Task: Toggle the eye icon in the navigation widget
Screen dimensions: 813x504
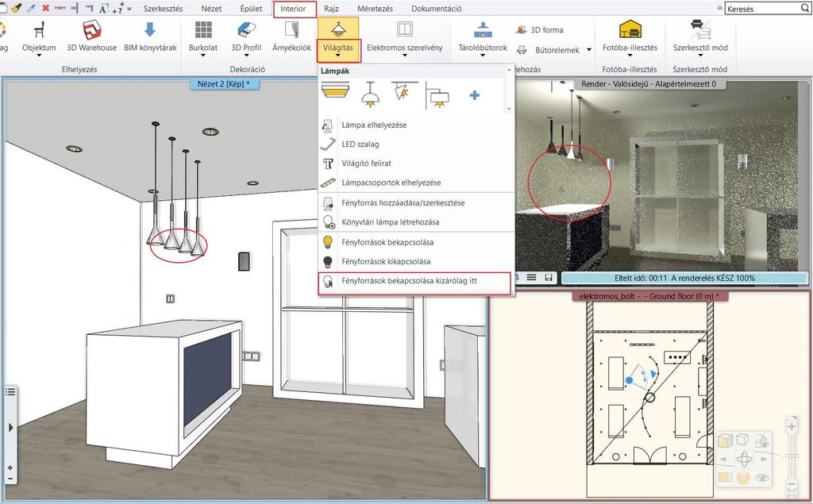Action: 762,478
